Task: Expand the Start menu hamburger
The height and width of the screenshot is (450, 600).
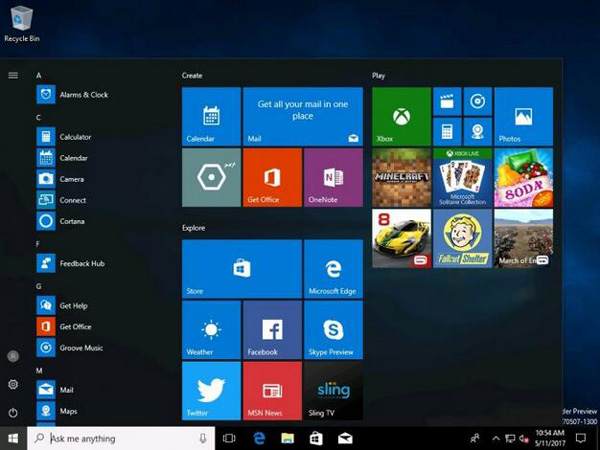Action: 13,75
